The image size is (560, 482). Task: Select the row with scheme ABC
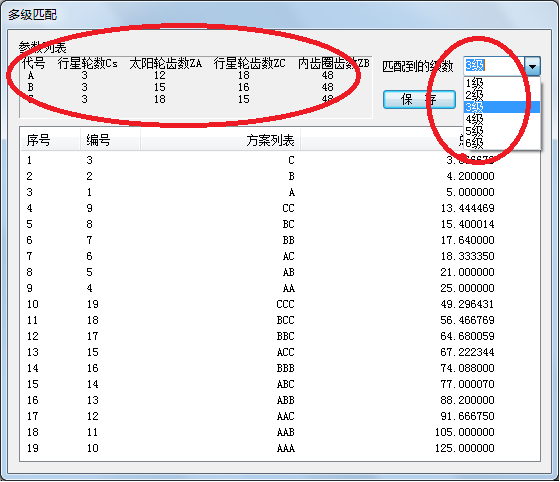coord(280,384)
